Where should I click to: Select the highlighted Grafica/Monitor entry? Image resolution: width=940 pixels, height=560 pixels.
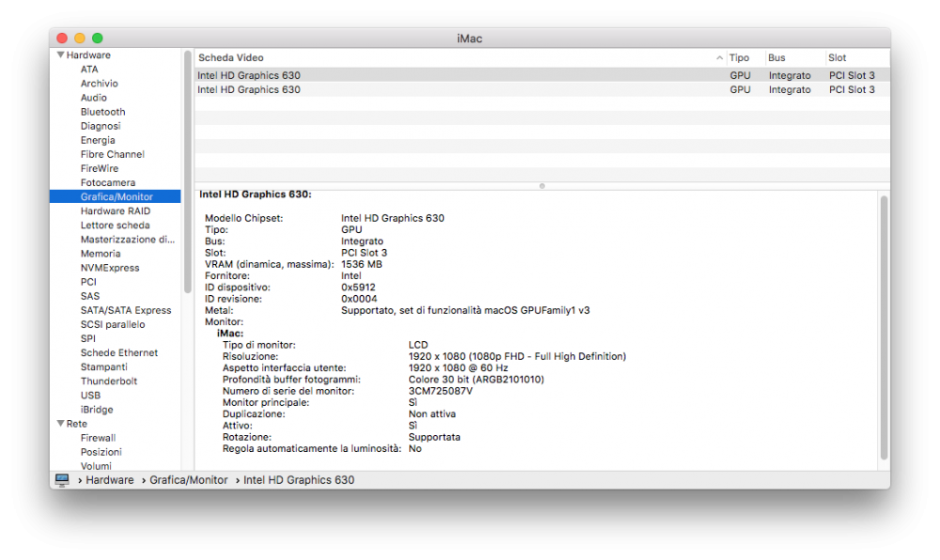coord(115,196)
